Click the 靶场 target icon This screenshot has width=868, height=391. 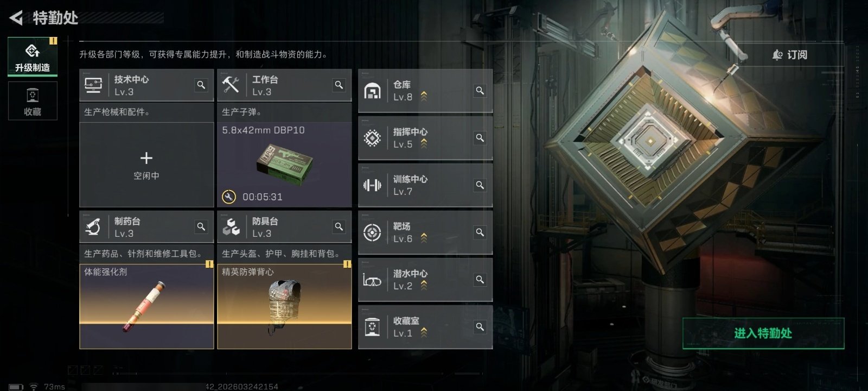pos(372,232)
